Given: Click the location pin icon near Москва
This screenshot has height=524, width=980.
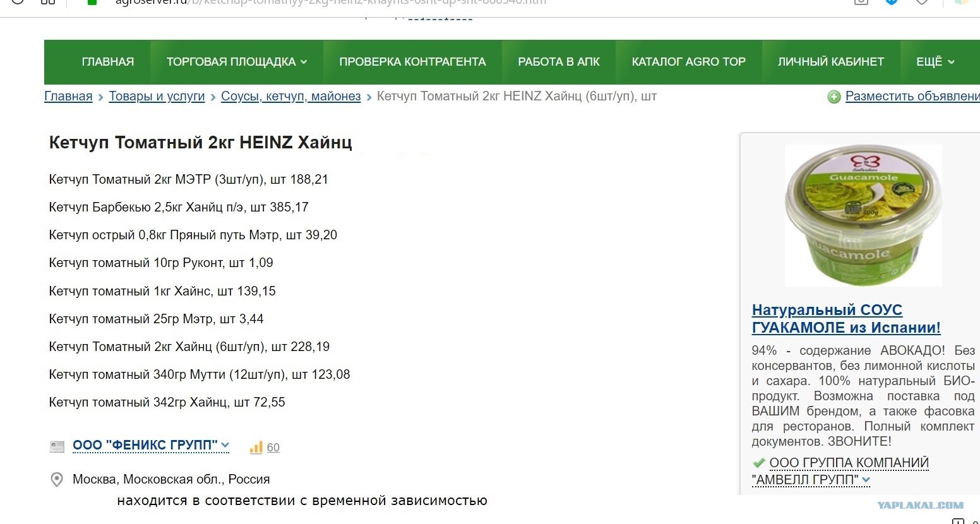Looking at the screenshot, I should click(57, 480).
